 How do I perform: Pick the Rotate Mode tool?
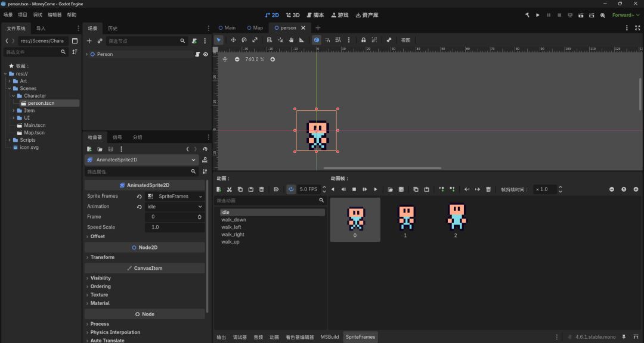[x=244, y=40]
